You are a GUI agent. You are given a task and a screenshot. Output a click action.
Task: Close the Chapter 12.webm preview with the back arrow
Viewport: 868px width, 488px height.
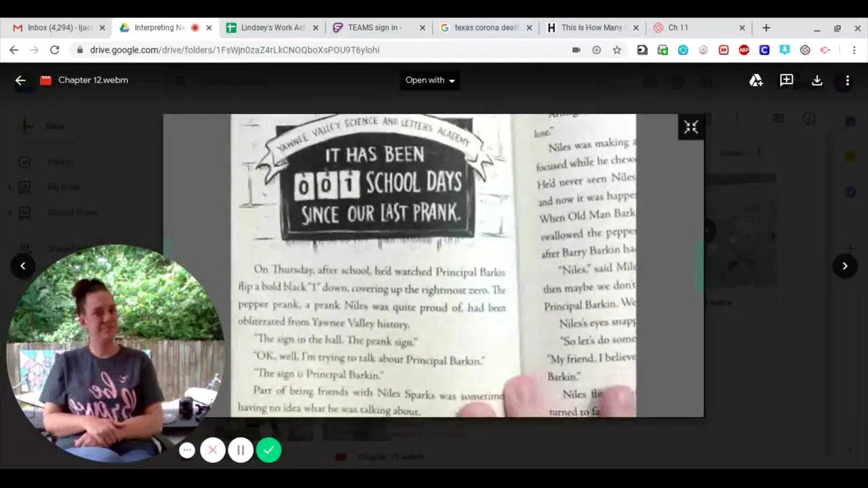20,80
